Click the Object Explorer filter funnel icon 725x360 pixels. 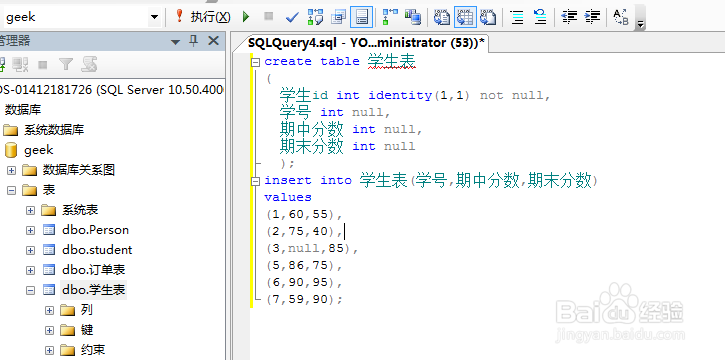(66, 65)
